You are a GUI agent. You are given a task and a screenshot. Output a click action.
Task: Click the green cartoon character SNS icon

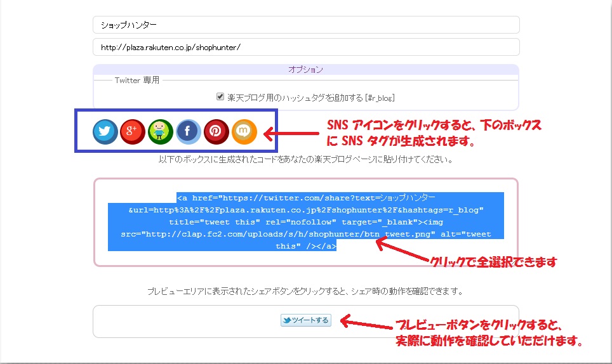point(161,131)
